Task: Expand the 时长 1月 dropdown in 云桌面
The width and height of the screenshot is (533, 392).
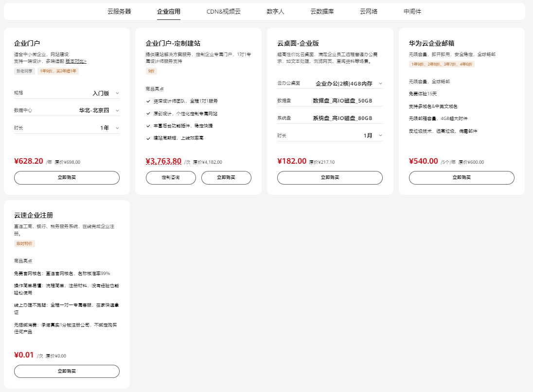Action: coord(371,136)
